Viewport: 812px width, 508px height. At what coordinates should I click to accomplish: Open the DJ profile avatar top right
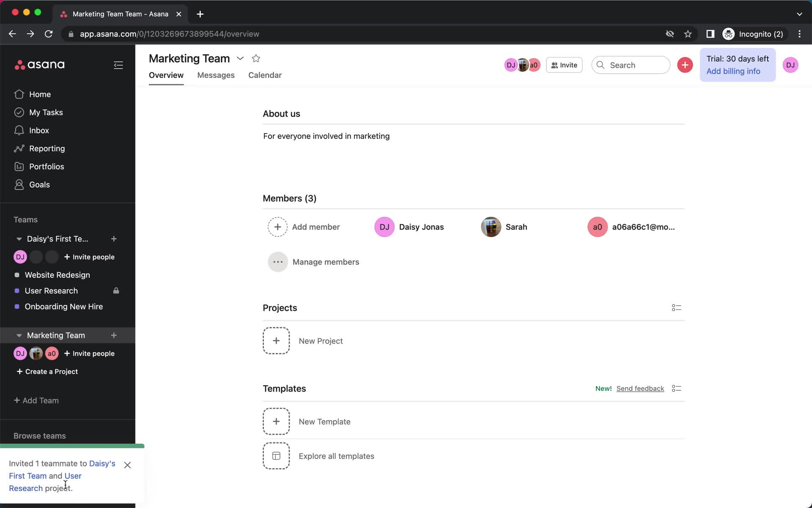(790, 65)
